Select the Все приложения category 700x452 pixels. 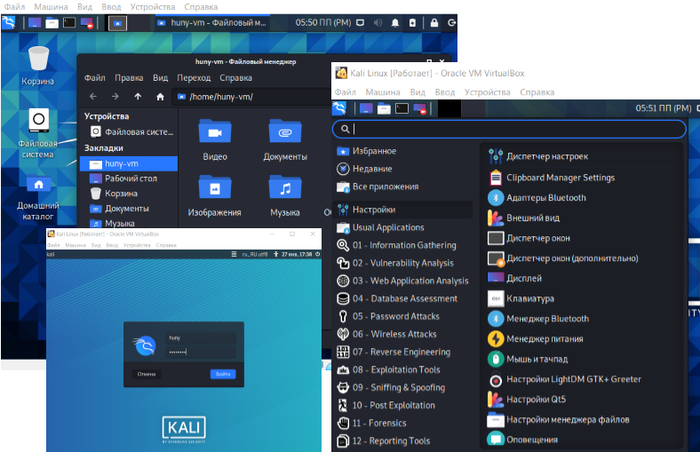click(403, 187)
